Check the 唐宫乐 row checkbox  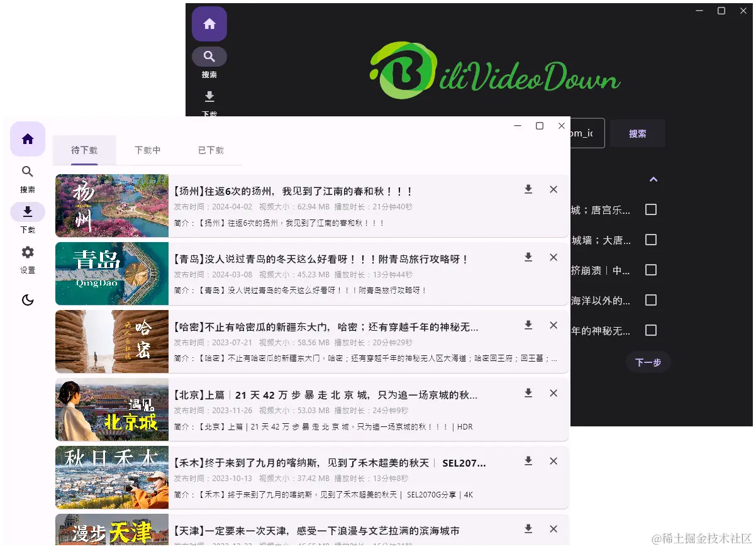click(651, 209)
